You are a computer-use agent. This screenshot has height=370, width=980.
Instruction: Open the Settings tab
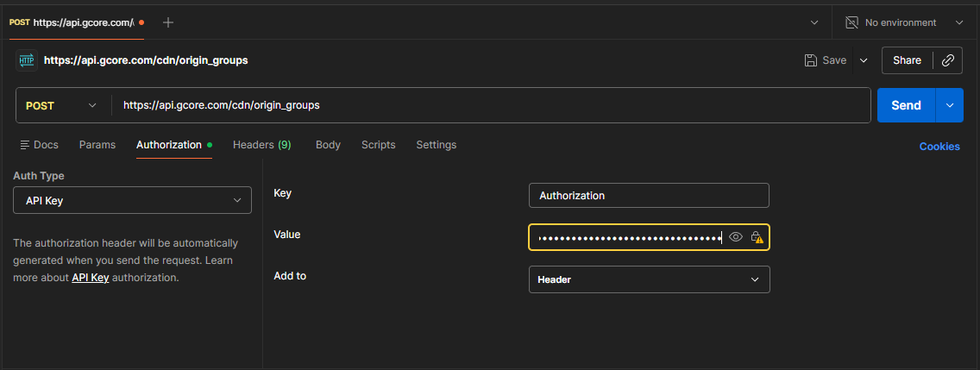point(437,144)
